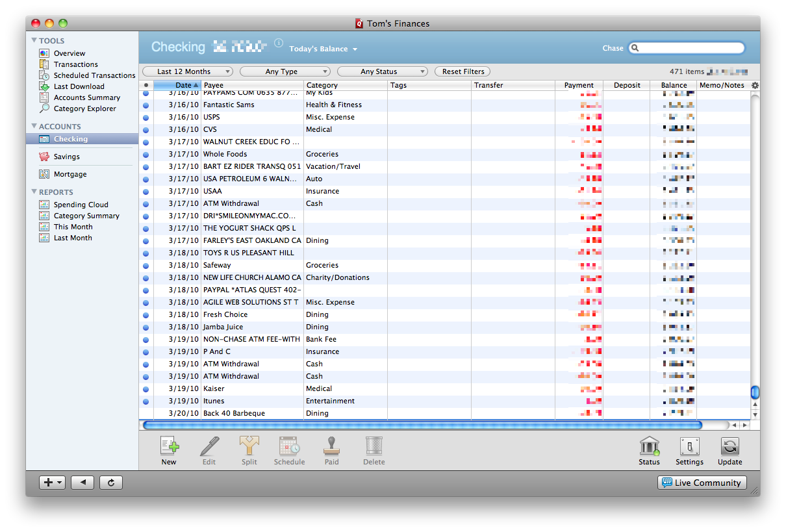Click the back arrow button

[x=82, y=483]
